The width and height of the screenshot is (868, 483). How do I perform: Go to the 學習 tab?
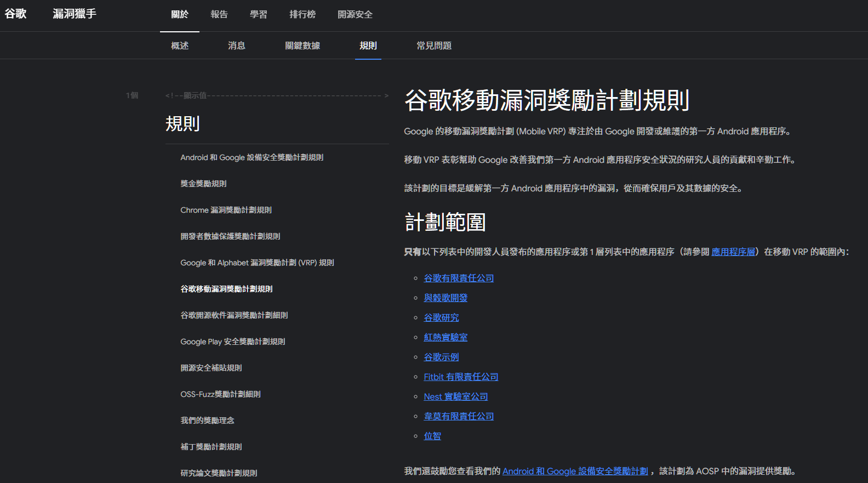(259, 15)
